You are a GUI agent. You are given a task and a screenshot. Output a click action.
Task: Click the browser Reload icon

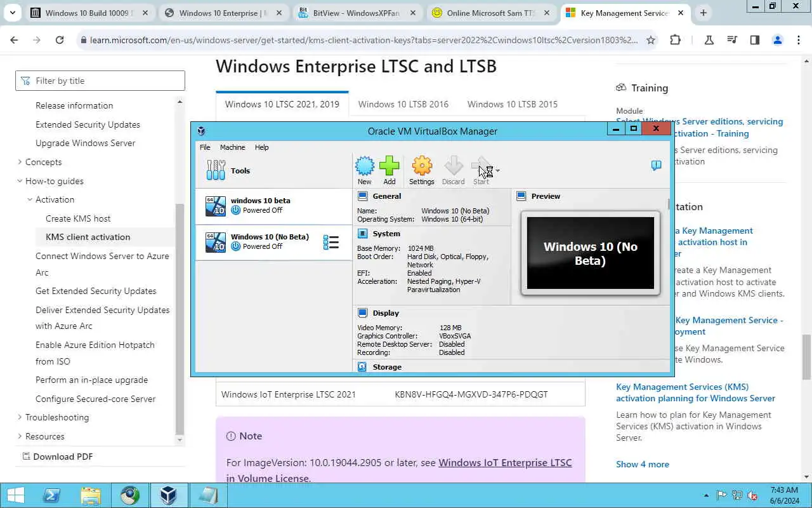(x=59, y=40)
